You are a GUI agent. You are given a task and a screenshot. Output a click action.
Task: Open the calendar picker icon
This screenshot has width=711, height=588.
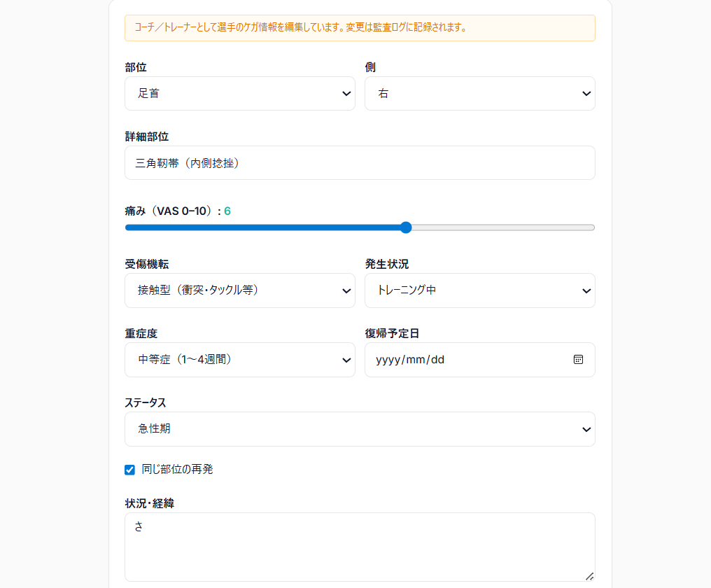coord(578,360)
